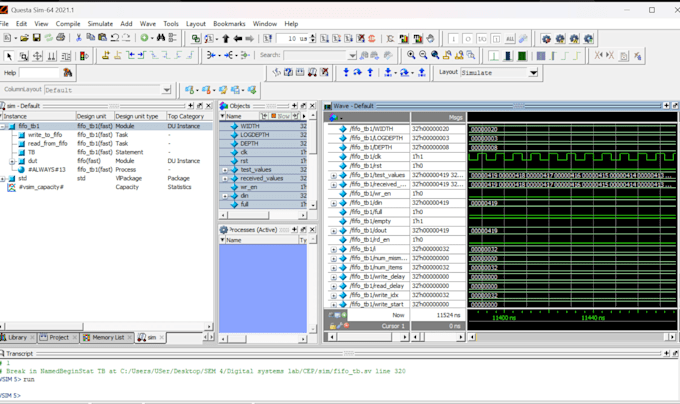Toggle the 'I/O' inout filter button
680x404 pixels.
coord(482,39)
